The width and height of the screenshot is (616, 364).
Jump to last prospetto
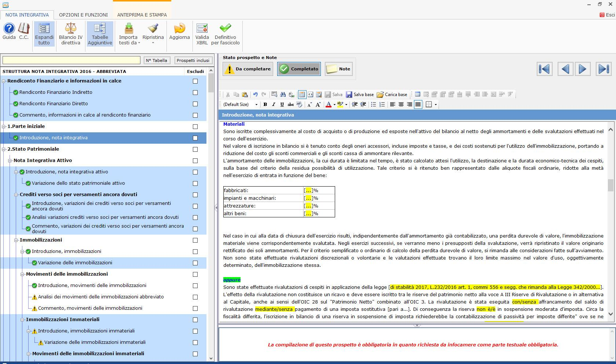604,69
